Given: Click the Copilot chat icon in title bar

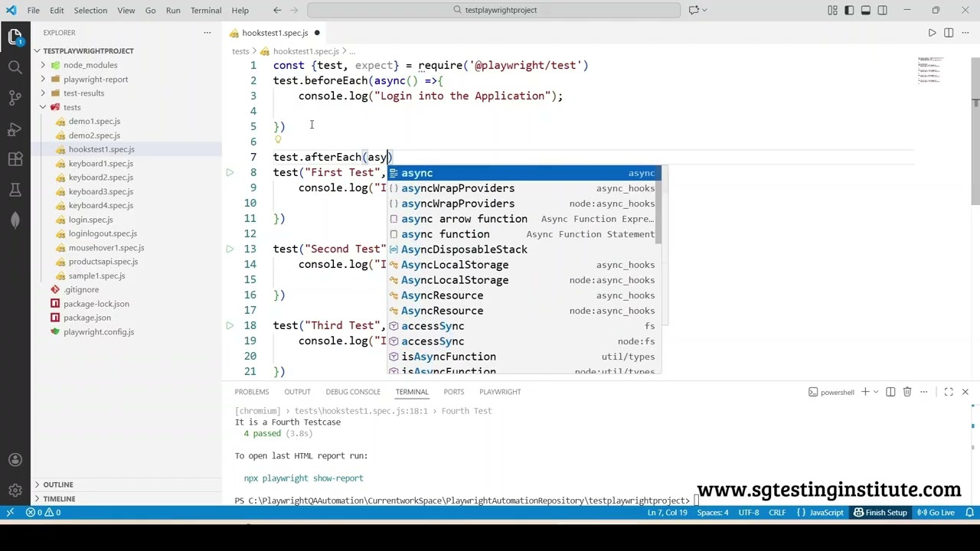Looking at the screenshot, I should pyautogui.click(x=694, y=10).
